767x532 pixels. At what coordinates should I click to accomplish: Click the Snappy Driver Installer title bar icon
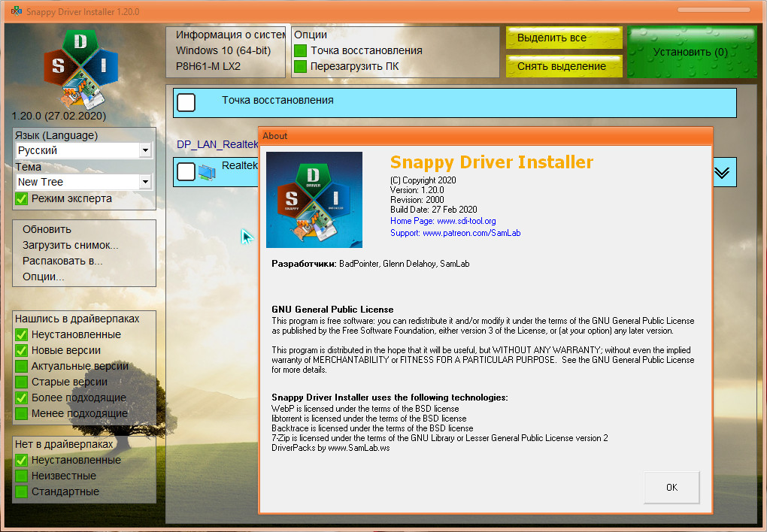pyautogui.click(x=16, y=11)
